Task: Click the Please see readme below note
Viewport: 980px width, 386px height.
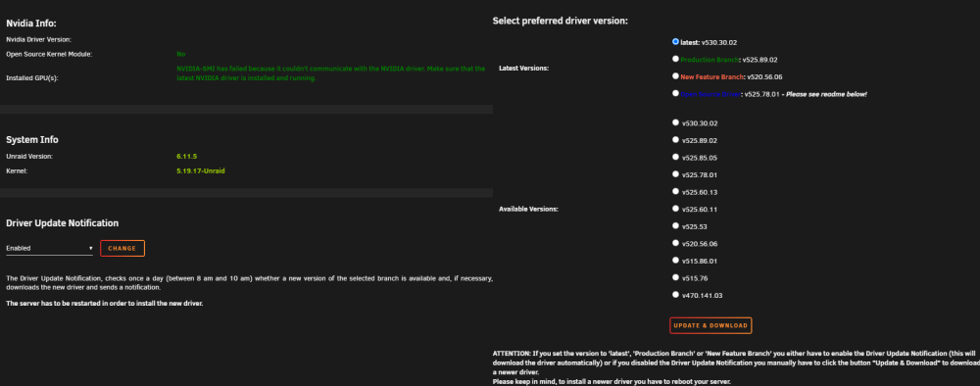Action: pos(826,94)
